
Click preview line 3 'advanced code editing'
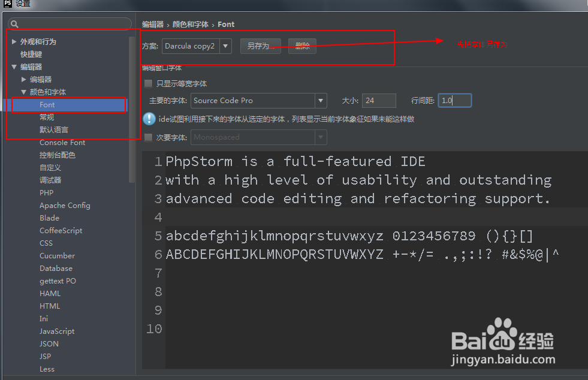(254, 198)
